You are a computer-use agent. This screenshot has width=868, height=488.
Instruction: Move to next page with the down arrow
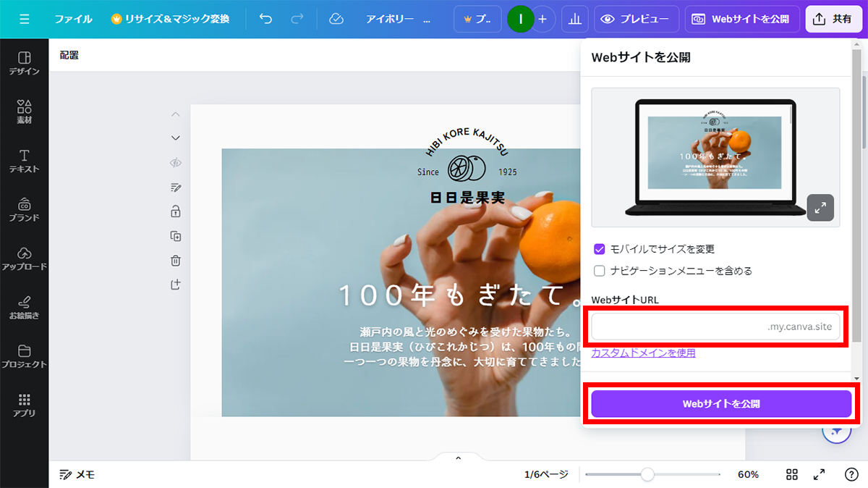click(x=174, y=138)
